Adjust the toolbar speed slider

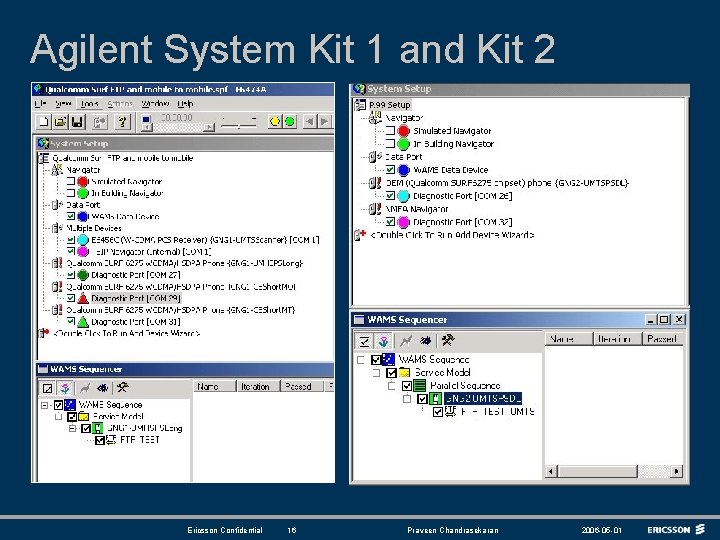pyautogui.click(x=239, y=123)
